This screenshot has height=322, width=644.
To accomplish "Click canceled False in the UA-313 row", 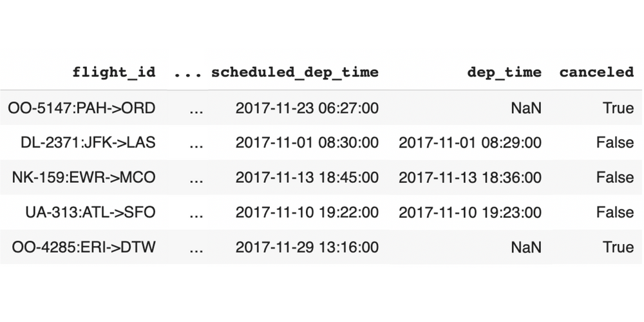I will pos(615,212).
